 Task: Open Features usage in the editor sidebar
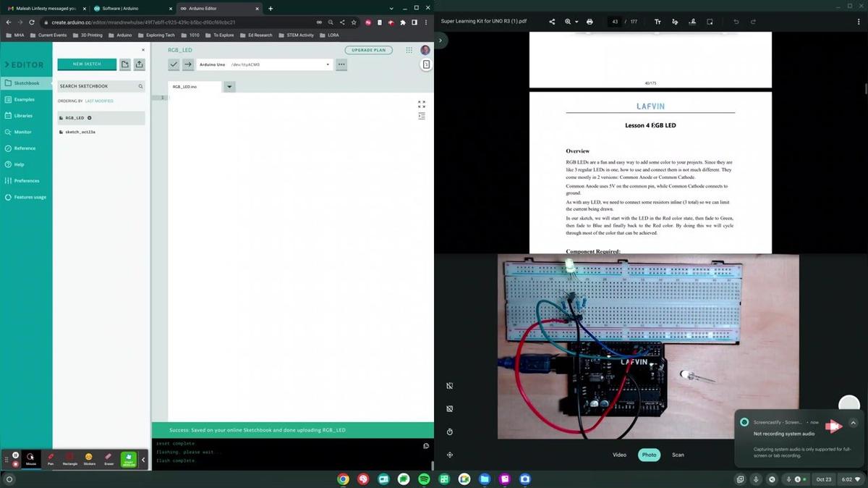coord(26,197)
